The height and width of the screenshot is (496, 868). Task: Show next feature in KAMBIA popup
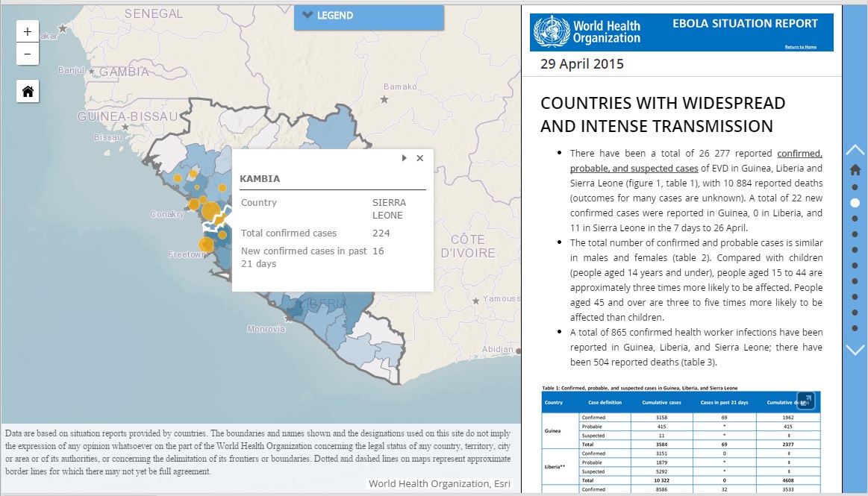pyautogui.click(x=404, y=158)
